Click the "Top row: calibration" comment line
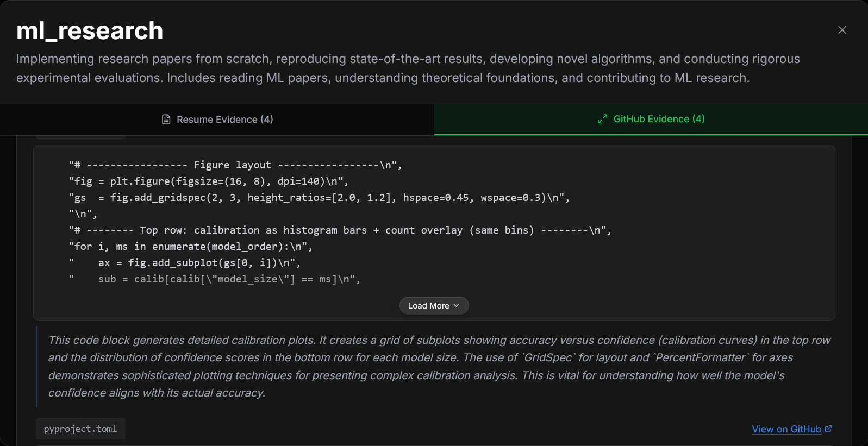This screenshot has width=868, height=446. (x=340, y=230)
